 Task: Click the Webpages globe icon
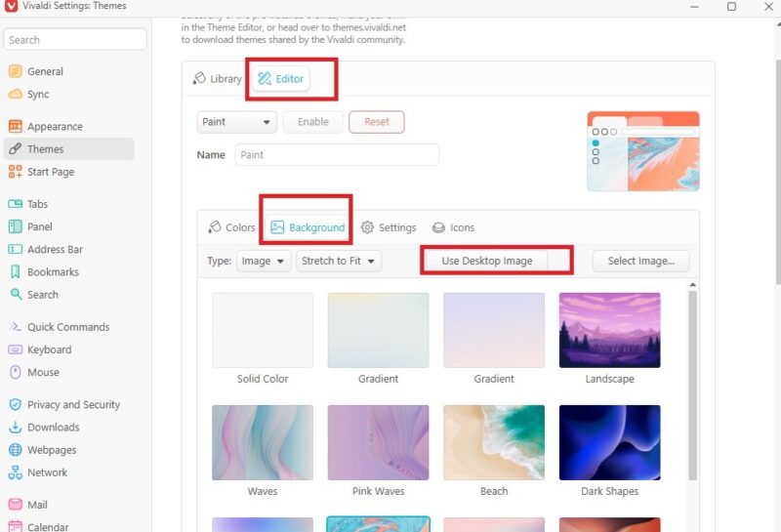point(15,450)
